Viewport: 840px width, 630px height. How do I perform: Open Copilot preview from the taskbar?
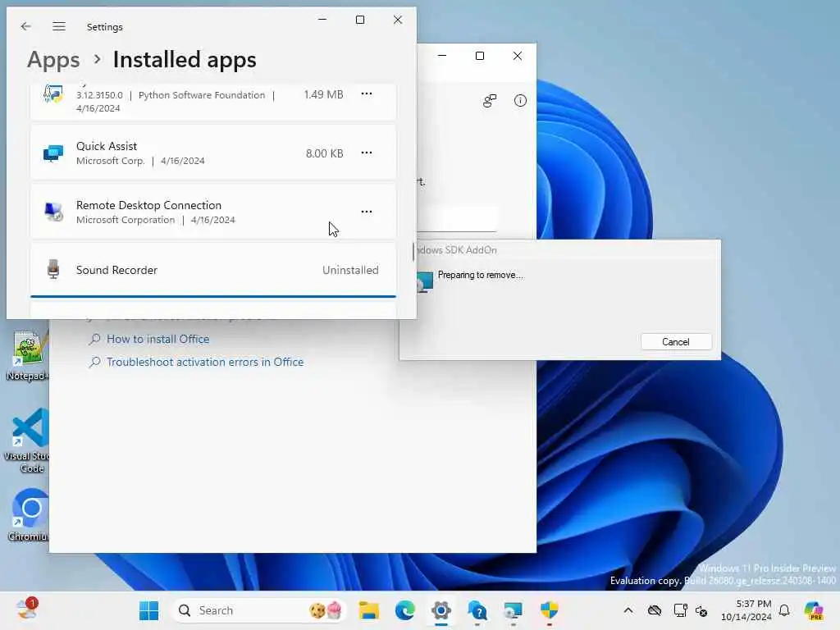pos(814,610)
